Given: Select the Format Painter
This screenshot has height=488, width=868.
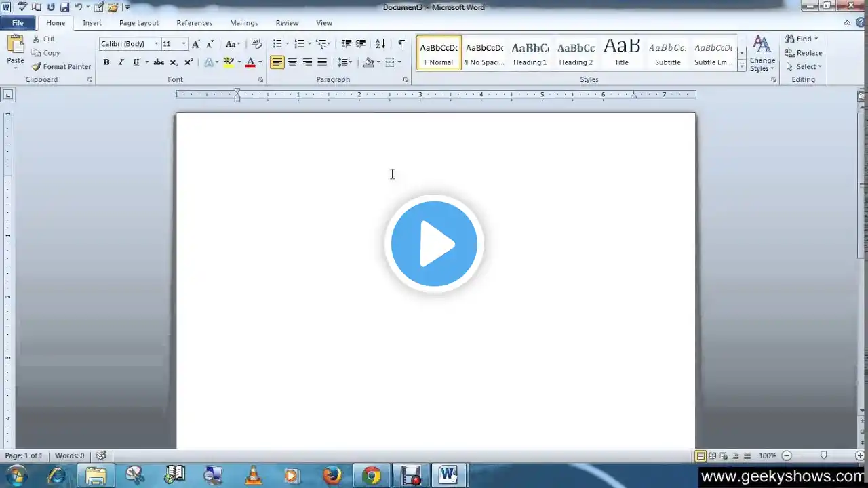Looking at the screenshot, I should click(61, 66).
